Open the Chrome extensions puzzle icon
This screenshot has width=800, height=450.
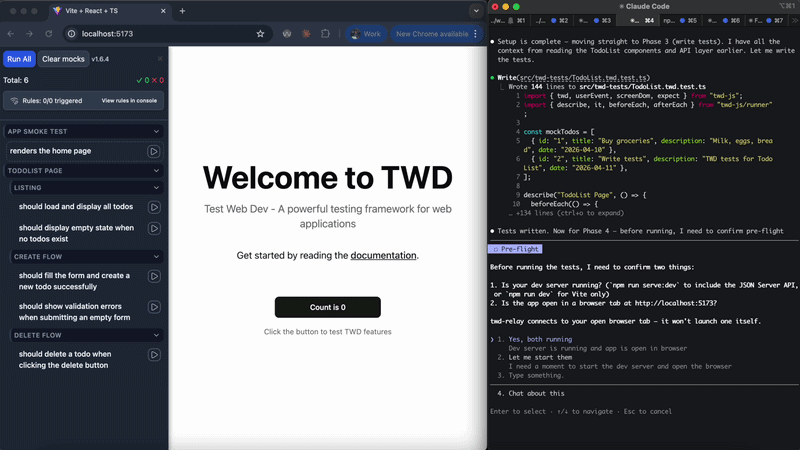point(325,34)
